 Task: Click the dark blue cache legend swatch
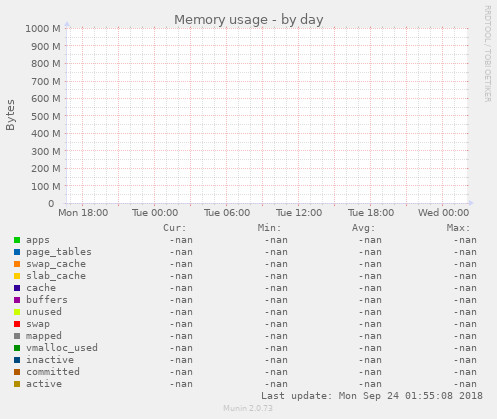point(17,288)
